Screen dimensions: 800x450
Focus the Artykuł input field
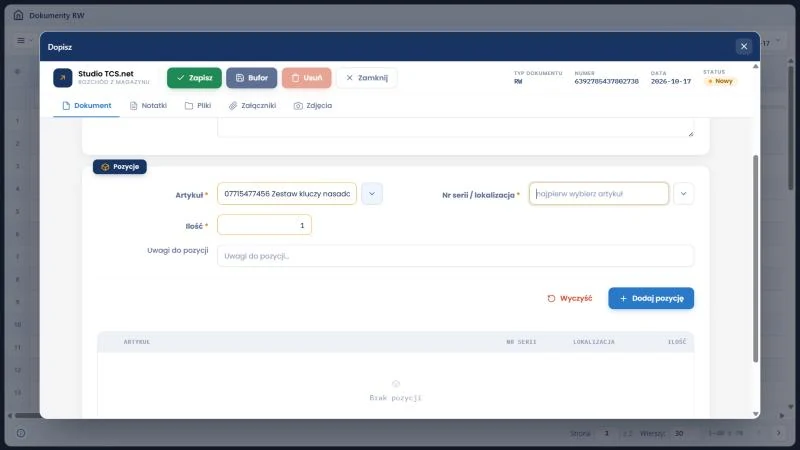[x=287, y=194]
